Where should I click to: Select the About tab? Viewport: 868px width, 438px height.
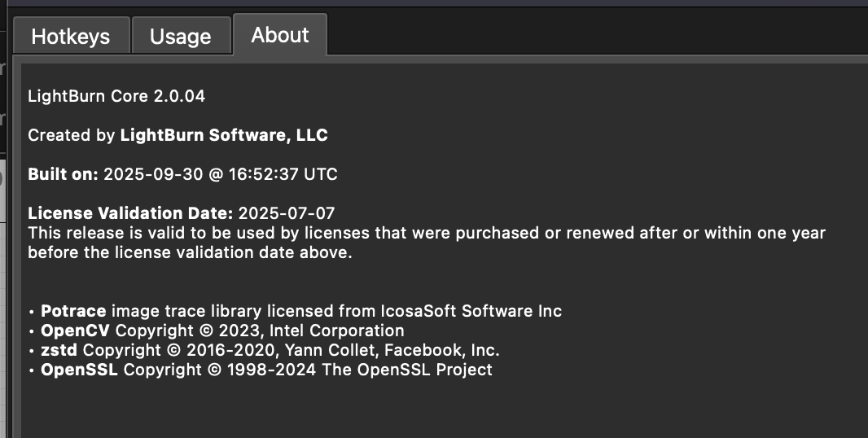pyautogui.click(x=280, y=35)
